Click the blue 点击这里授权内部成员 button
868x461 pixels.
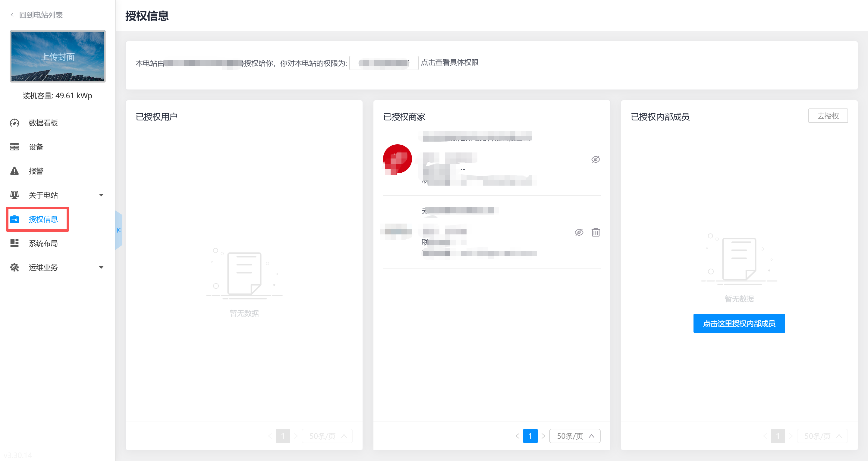pos(739,323)
